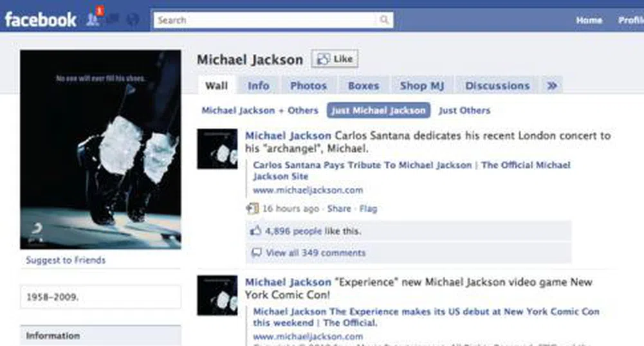Click the Suggest to Friends link
644x346 pixels.
tap(66, 260)
